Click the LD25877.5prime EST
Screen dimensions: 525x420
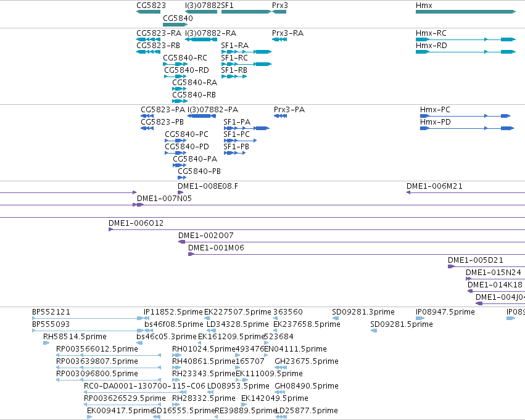pyautogui.click(x=281, y=417)
